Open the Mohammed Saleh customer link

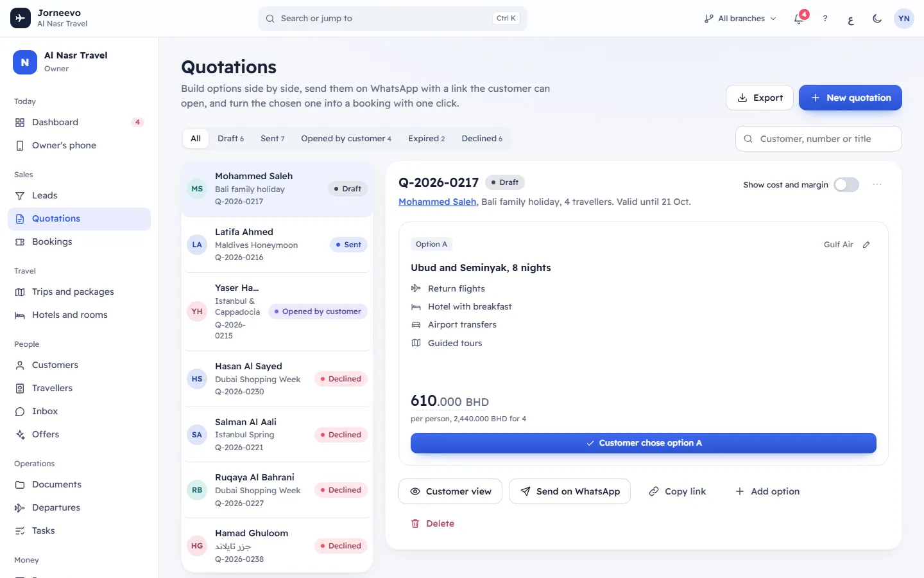point(437,202)
